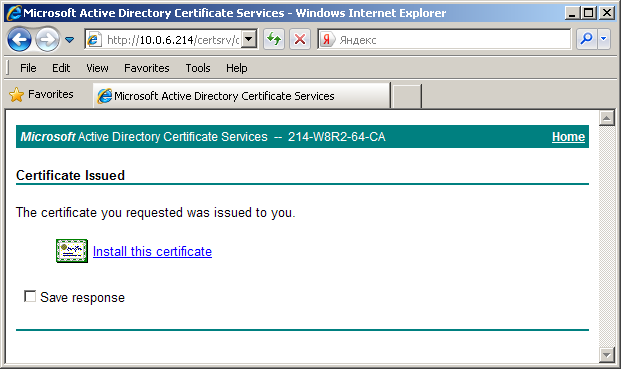Screen dimensions: 621x369
Task: Enable the Save response checkbox
Action: [x=30, y=296]
